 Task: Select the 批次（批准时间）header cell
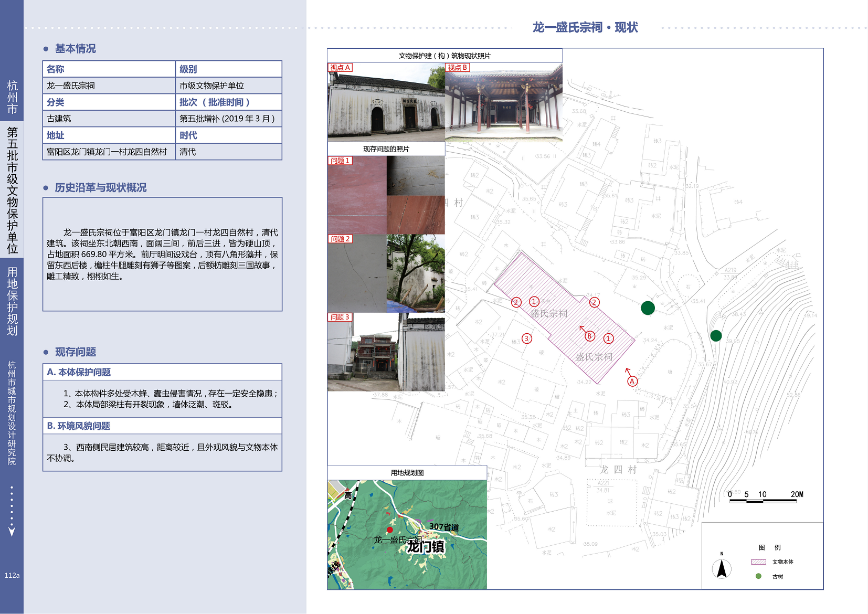229,102
